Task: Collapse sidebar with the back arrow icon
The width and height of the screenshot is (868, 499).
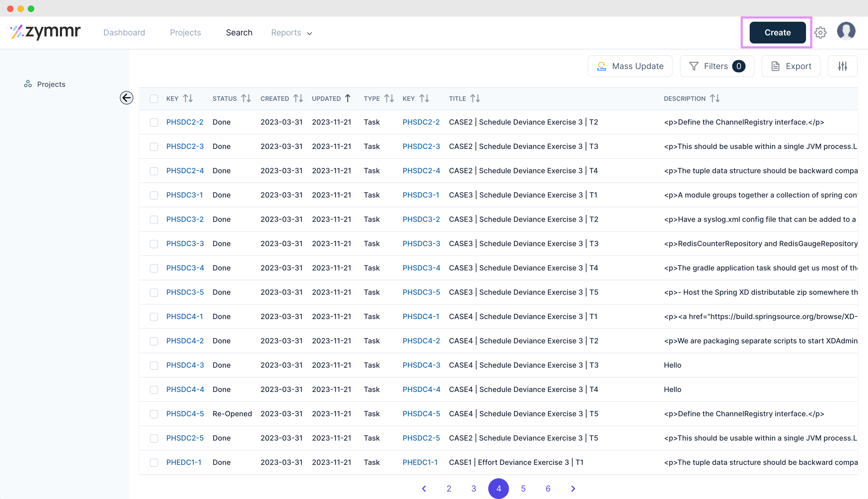Action: pos(126,98)
